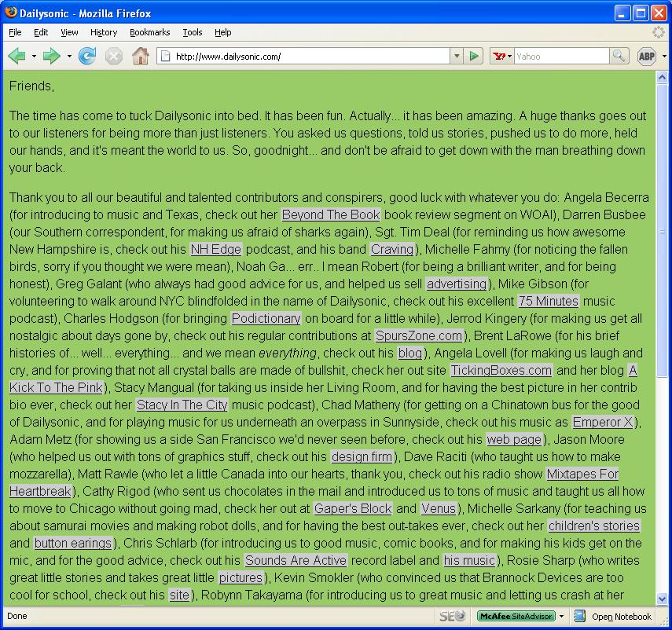
Task: Click into the Yahoo search box
Action: pyautogui.click(x=561, y=56)
